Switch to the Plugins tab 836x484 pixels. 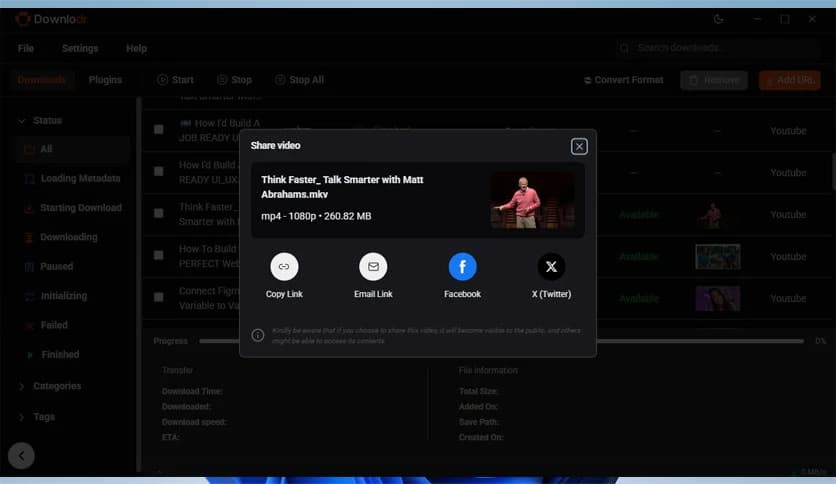click(x=105, y=80)
